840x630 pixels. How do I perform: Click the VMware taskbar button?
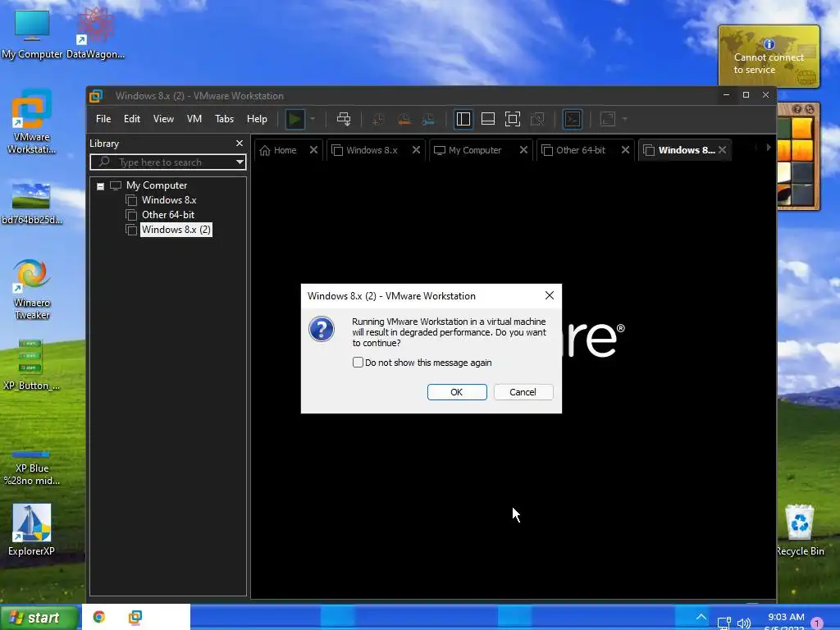tap(135, 617)
